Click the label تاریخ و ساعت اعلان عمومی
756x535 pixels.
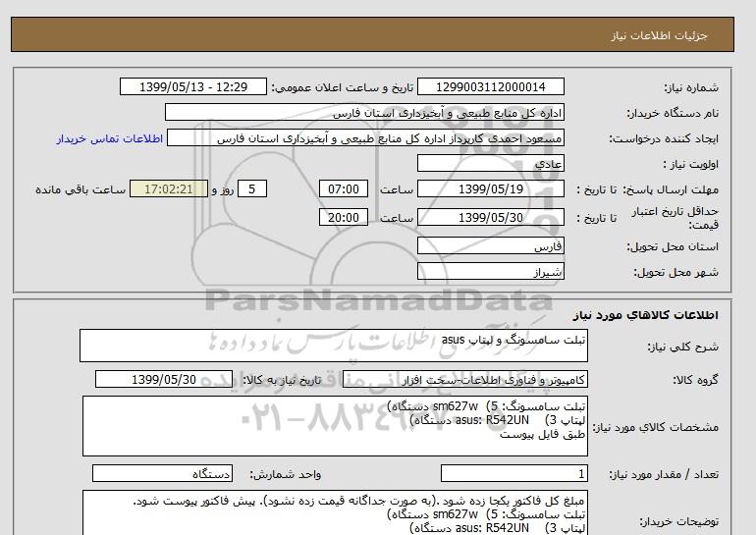click(343, 87)
